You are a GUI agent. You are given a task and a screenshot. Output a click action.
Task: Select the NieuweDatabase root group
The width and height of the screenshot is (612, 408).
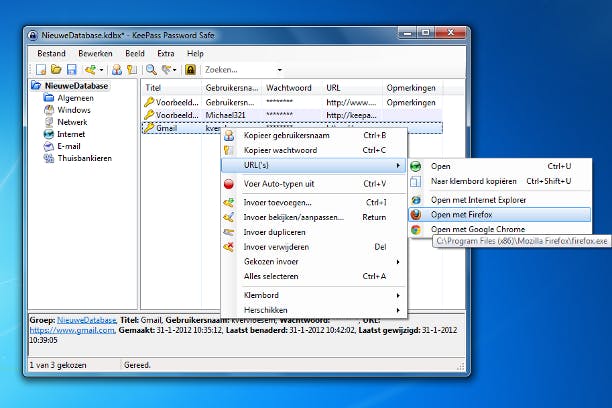[x=76, y=86]
